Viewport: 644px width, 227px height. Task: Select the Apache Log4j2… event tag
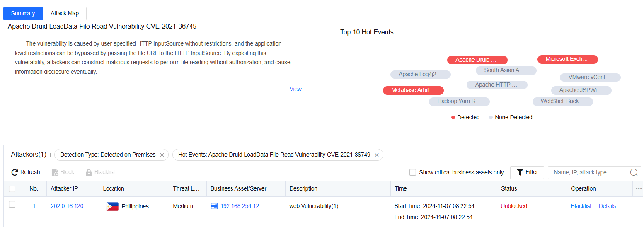coord(421,75)
